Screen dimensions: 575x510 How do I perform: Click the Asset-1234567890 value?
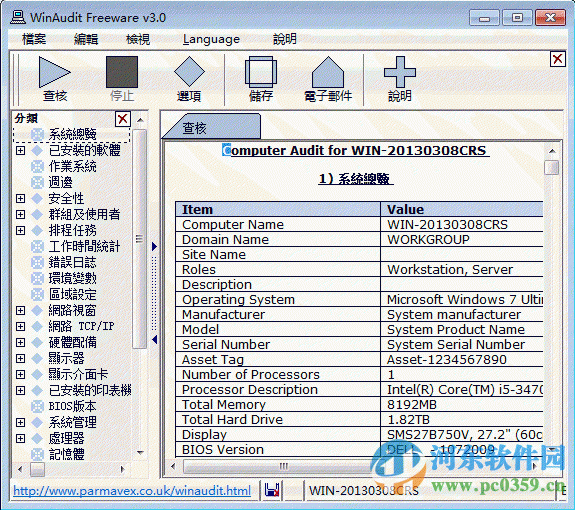447,359
